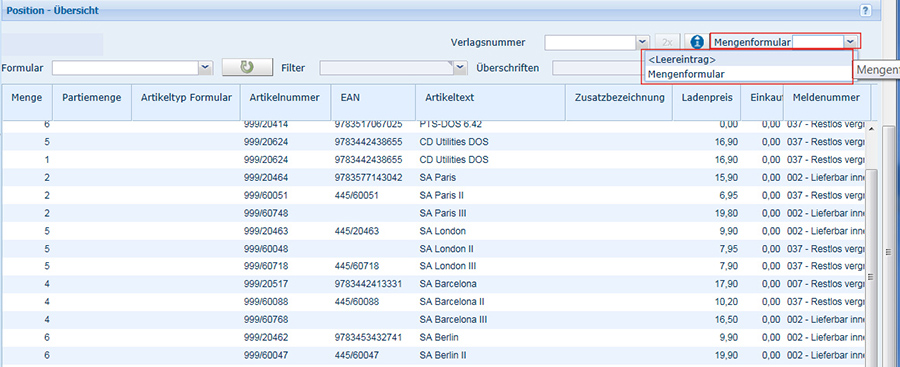Screen dimensions: 900x367
Task: Click the SA London III article text
Action: click(x=448, y=266)
